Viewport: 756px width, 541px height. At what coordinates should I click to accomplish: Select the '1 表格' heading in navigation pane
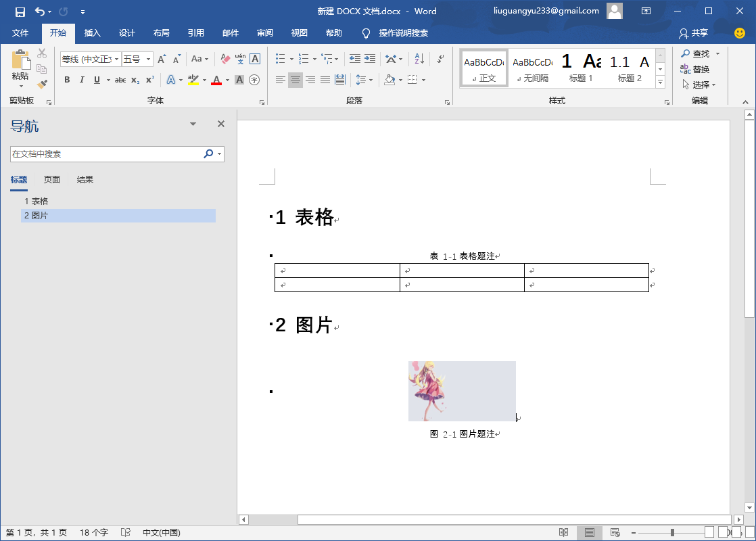pyautogui.click(x=37, y=202)
